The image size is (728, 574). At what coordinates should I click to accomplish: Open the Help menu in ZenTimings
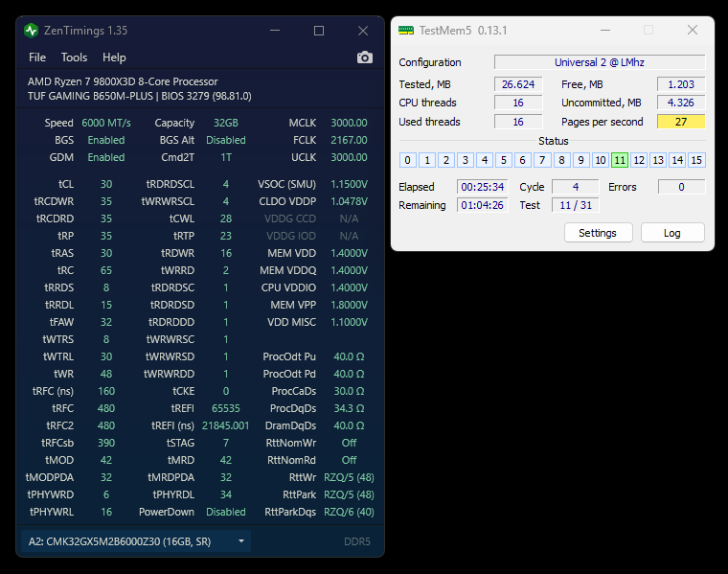pyautogui.click(x=114, y=57)
